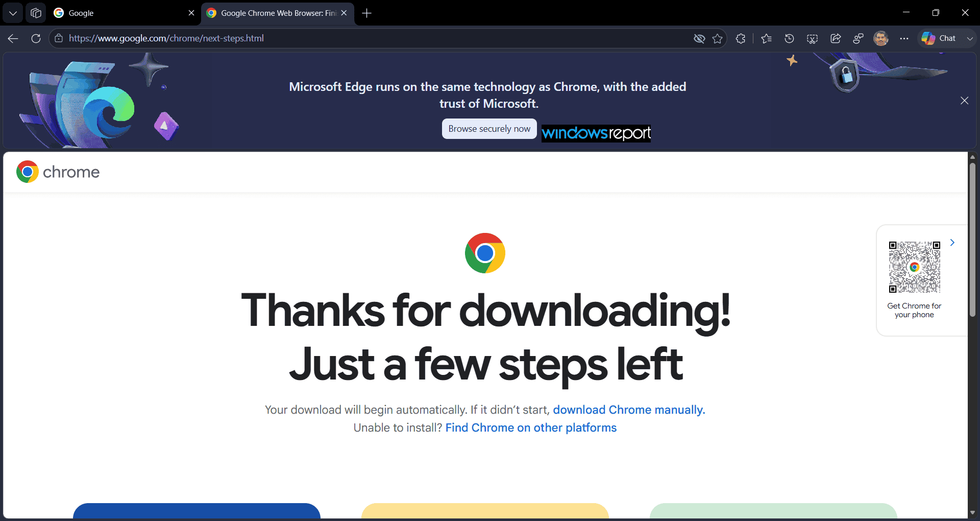Open the tab actions menu chevron

[x=13, y=13]
